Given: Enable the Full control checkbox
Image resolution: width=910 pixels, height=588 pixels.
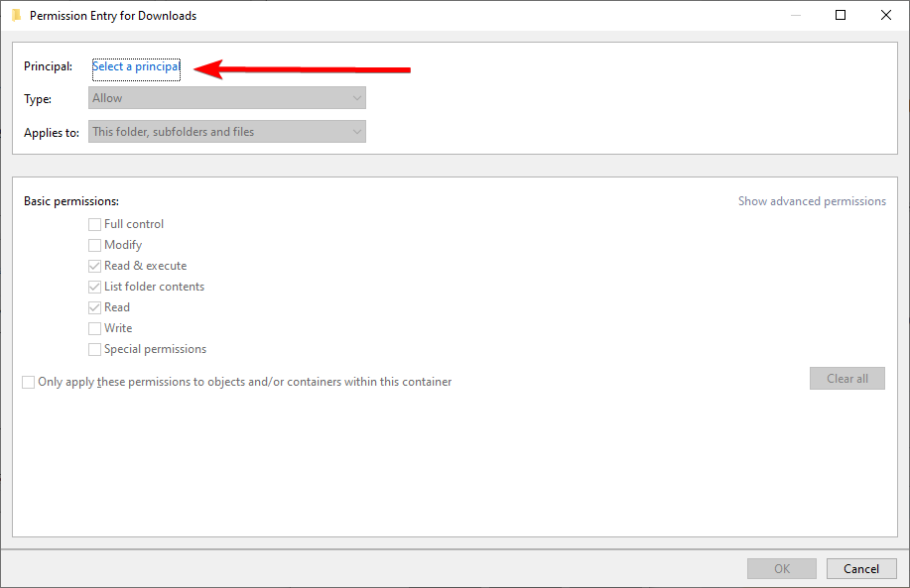Looking at the screenshot, I should pos(95,225).
